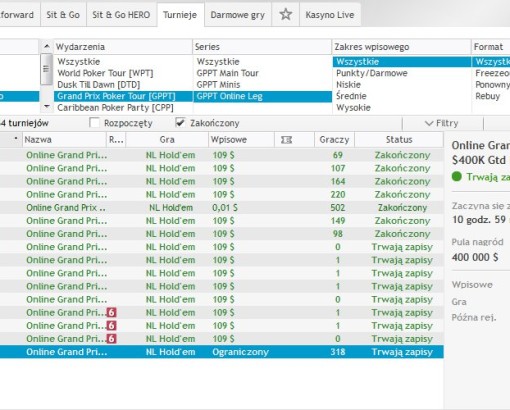Select tournament row with 69 players
This screenshot has height=410, width=510.
(222, 155)
